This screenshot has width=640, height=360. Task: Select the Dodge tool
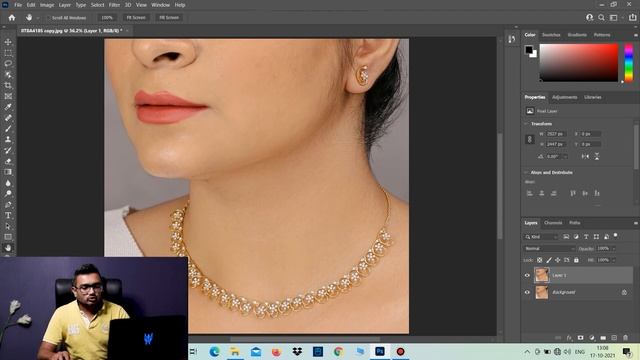click(8, 194)
